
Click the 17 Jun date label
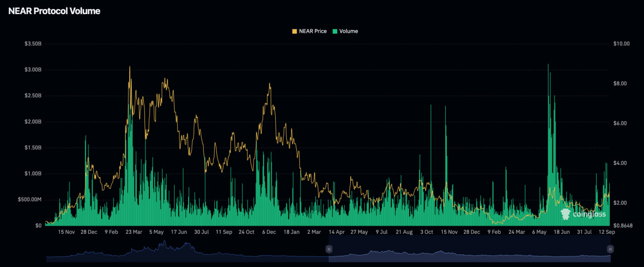[179, 232]
